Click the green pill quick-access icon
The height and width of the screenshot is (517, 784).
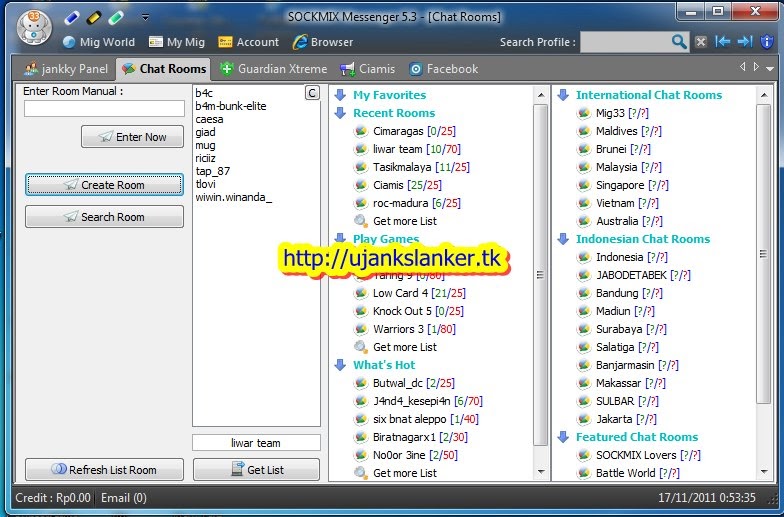tap(116, 18)
